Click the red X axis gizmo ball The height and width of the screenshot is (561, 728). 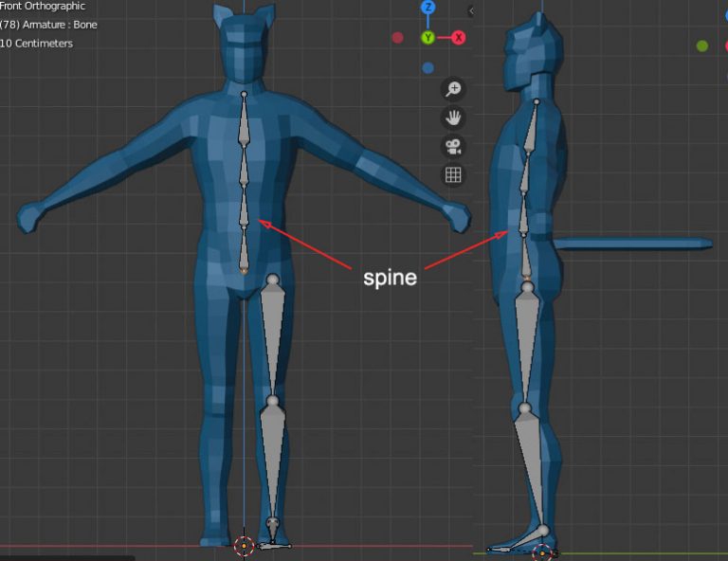(458, 38)
